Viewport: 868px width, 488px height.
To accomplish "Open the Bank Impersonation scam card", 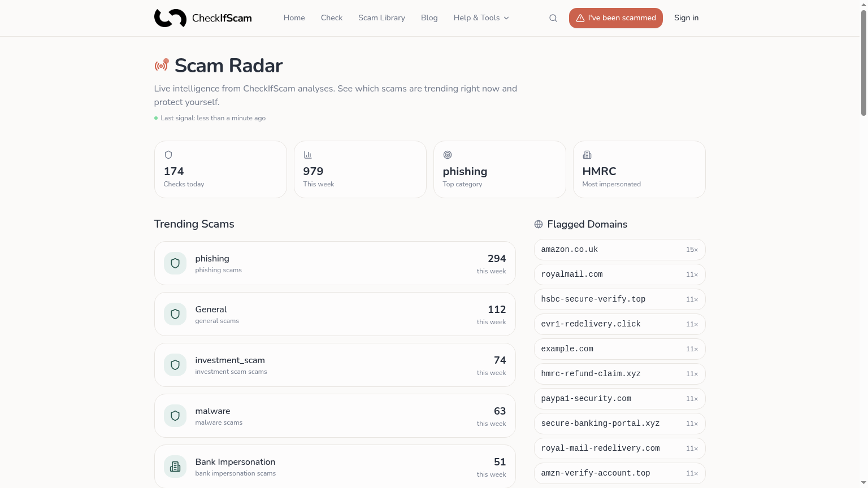I will (335, 467).
